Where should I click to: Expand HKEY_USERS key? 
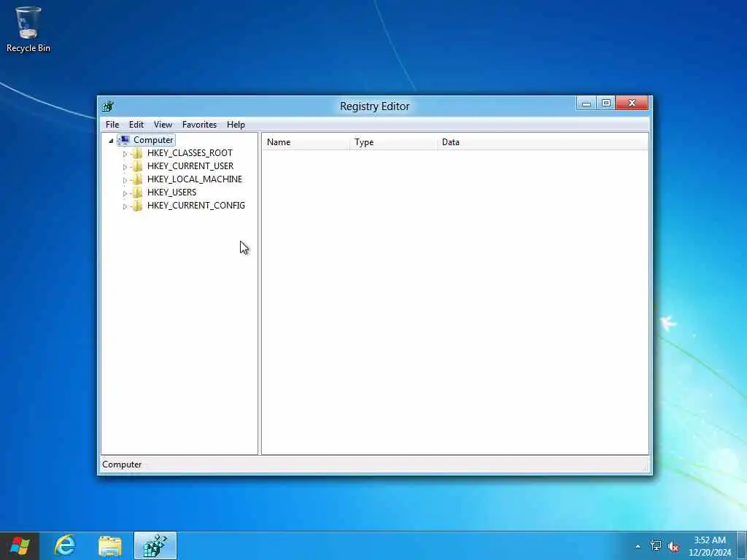pyautogui.click(x=125, y=193)
